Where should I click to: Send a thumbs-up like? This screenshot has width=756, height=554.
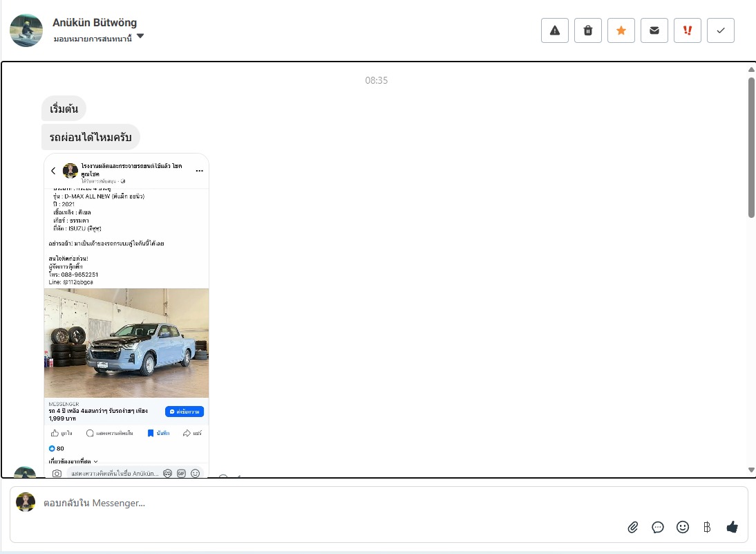pyautogui.click(x=733, y=527)
